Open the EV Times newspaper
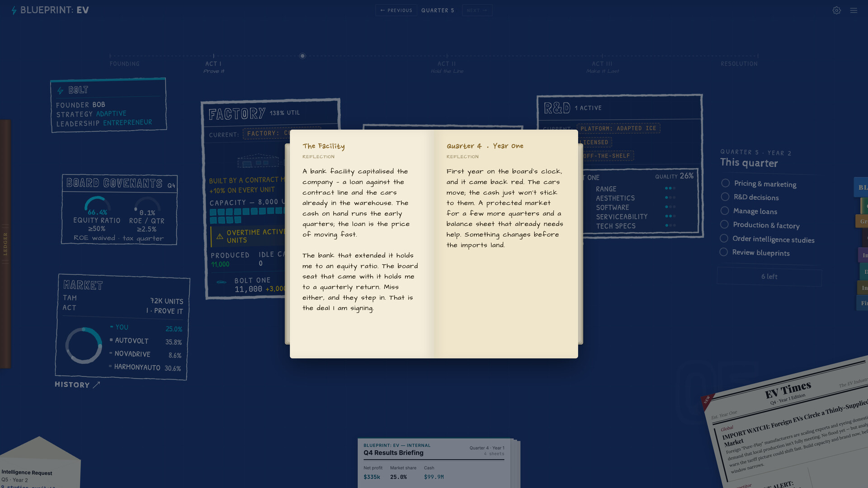This screenshot has width=868, height=488. point(789,425)
